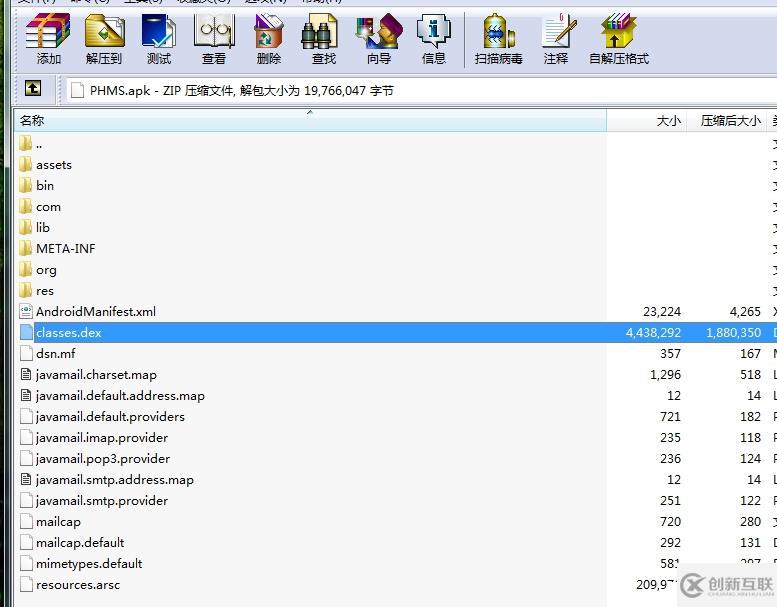Select the assets folder
The image size is (777, 607).
pos(53,164)
